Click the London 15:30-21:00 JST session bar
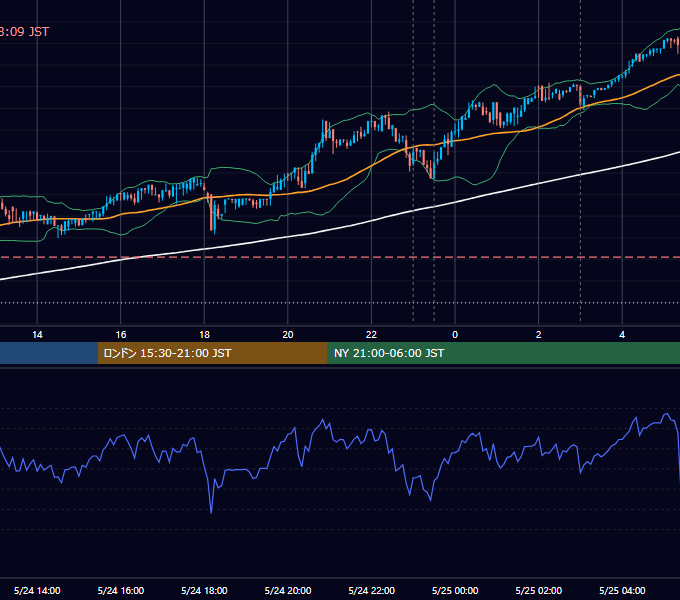 tap(212, 353)
